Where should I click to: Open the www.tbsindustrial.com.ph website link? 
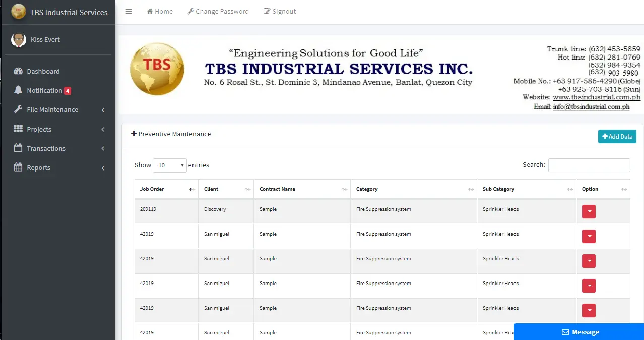597,97
